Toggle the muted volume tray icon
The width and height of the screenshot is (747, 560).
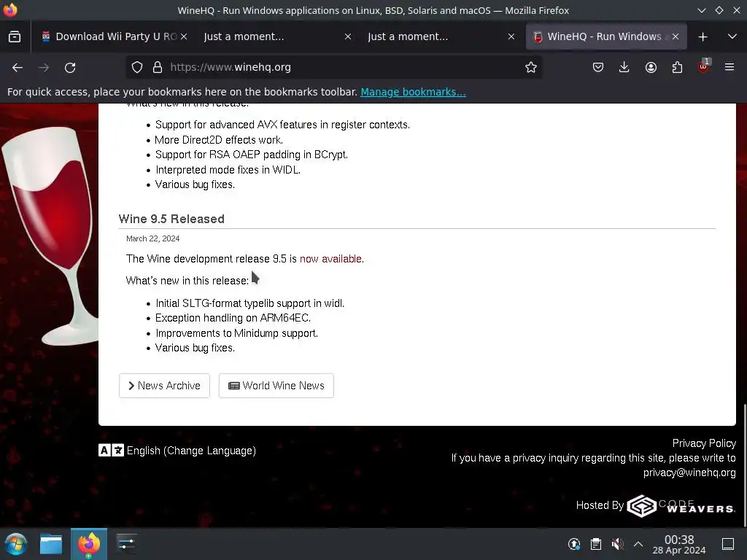[x=617, y=544]
